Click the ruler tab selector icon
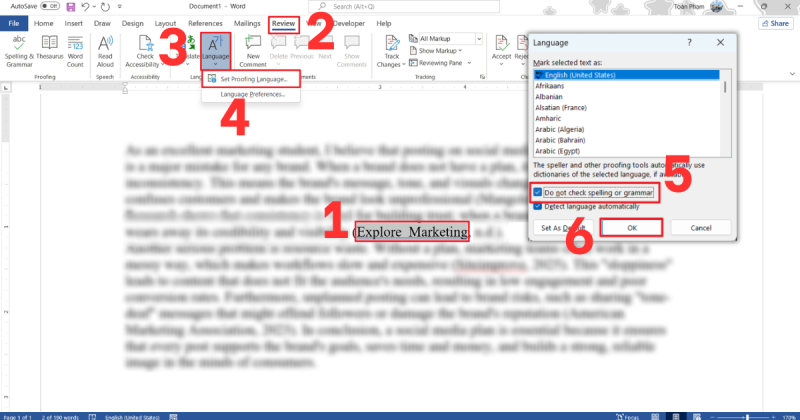Viewport: 800px width, 420px height. pyautogui.click(x=6, y=88)
